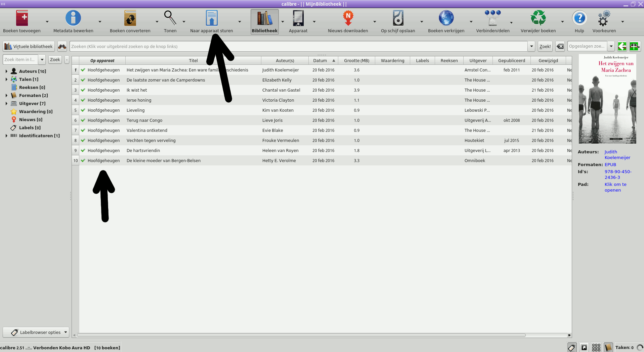The image size is (644, 352).
Task: Open the Opgeslagen zoekopdrachten dropdown
Action: [x=611, y=46]
